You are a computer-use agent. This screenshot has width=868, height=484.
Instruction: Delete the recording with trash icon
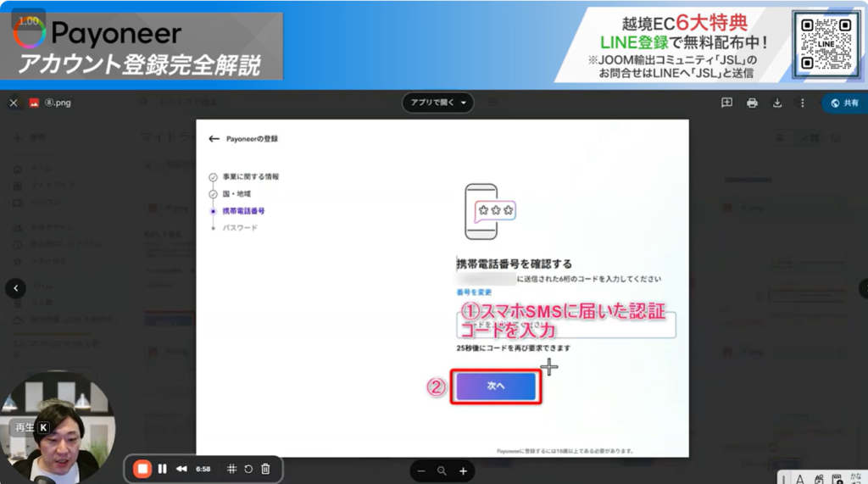pyautogui.click(x=265, y=469)
